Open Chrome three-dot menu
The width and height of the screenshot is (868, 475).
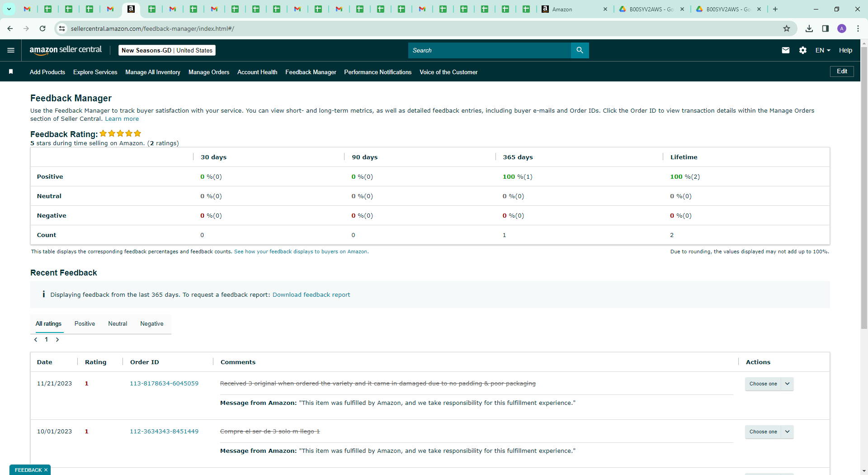coord(858,28)
